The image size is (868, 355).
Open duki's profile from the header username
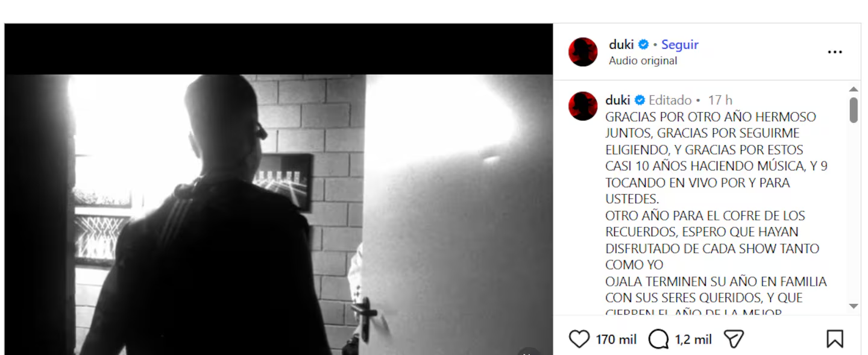621,45
